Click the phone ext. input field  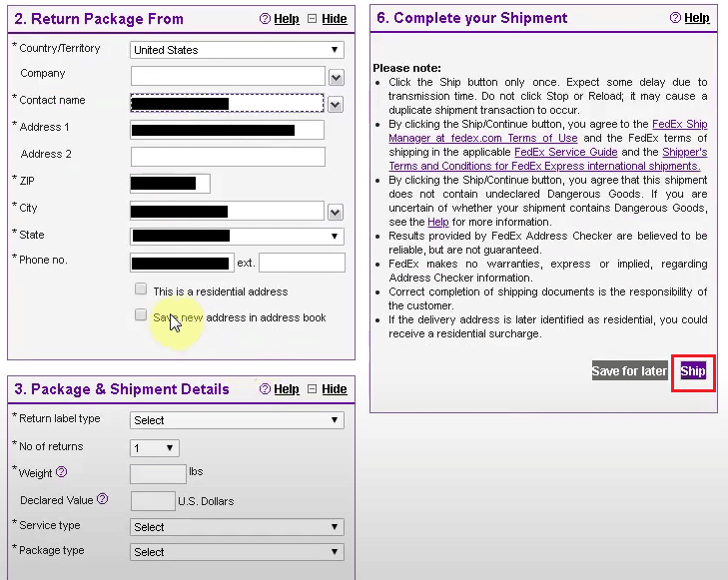point(303,263)
